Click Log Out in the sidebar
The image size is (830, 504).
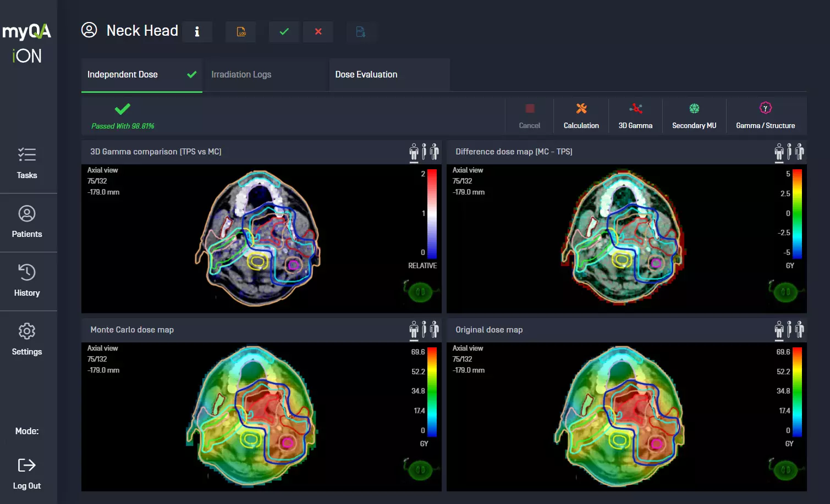coord(27,473)
